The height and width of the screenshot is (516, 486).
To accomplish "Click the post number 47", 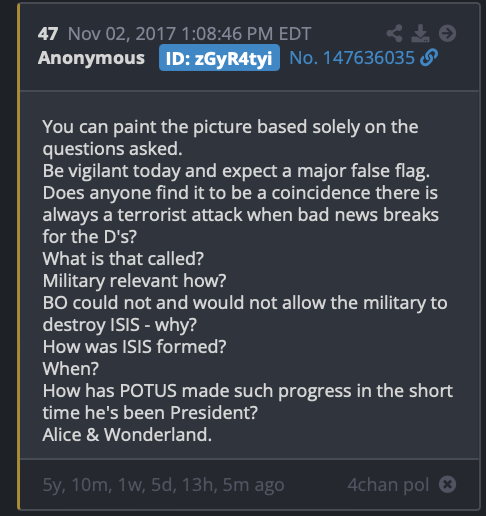I will click(x=48, y=34).
